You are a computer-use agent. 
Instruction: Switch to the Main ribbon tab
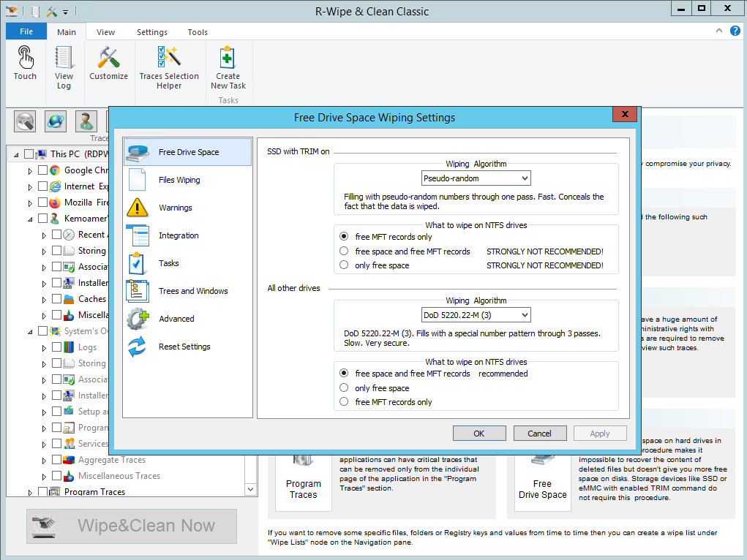point(67,32)
